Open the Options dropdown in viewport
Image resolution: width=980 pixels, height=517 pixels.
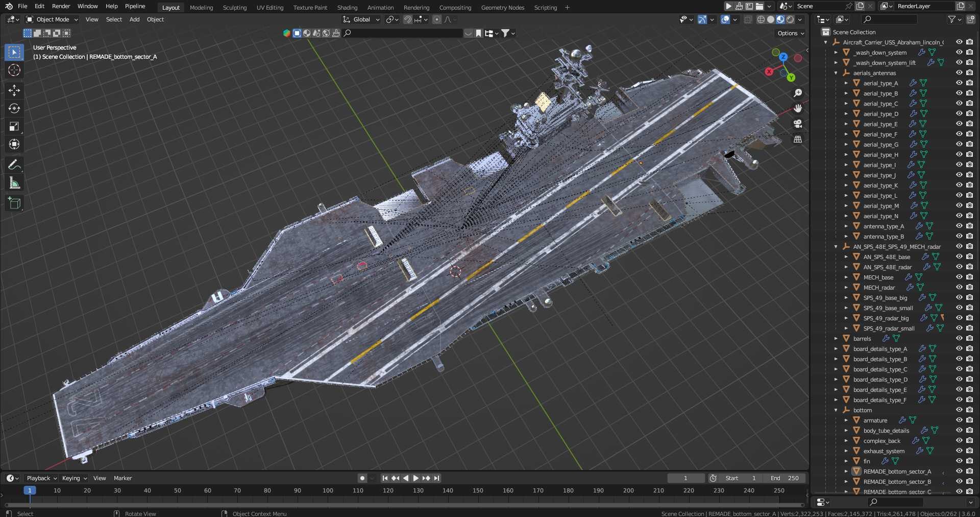click(791, 33)
